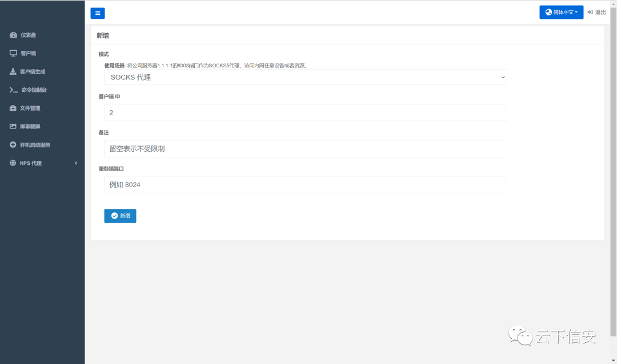Click the briefcase icon beside 文件管理
This screenshot has height=364, width=617.
tap(13, 108)
